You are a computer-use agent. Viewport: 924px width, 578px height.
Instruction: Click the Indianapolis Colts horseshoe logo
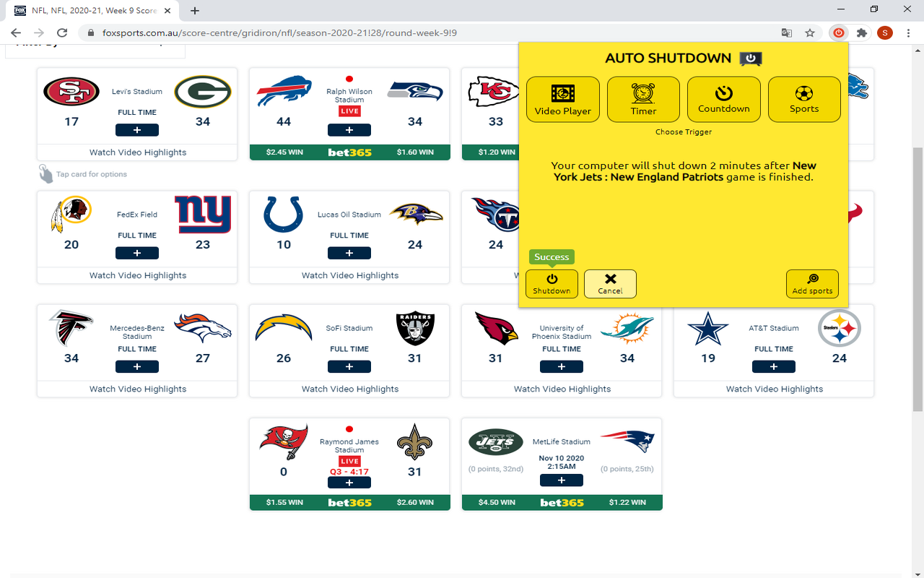click(284, 215)
